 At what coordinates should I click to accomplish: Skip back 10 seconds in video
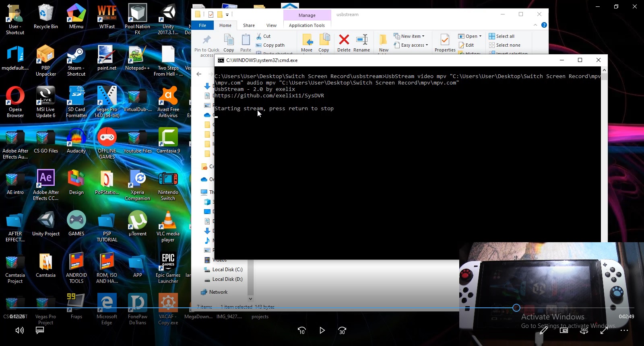[301, 330]
